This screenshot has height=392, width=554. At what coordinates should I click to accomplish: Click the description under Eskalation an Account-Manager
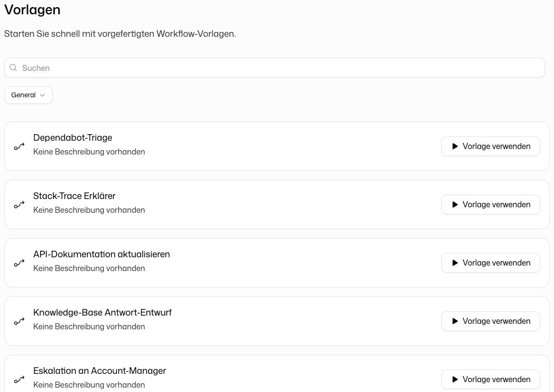[89, 385]
